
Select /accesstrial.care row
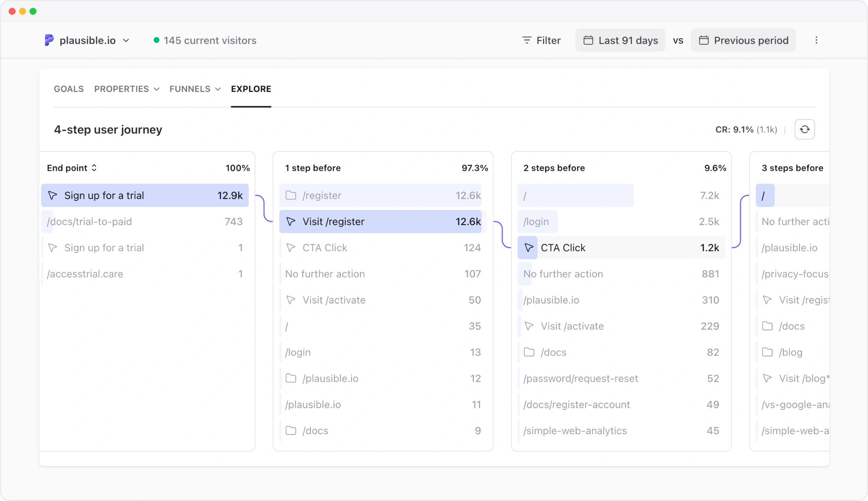[145, 274]
